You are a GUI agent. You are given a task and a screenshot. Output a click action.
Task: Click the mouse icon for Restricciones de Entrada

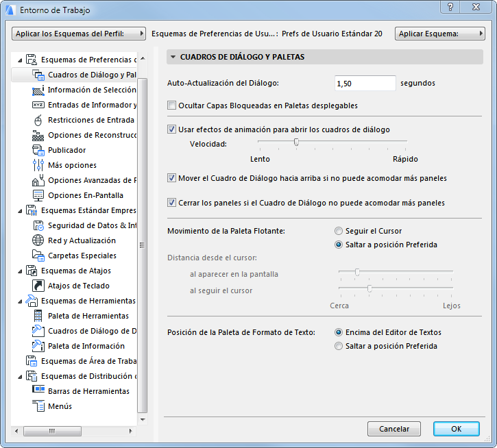pyautogui.click(x=38, y=120)
